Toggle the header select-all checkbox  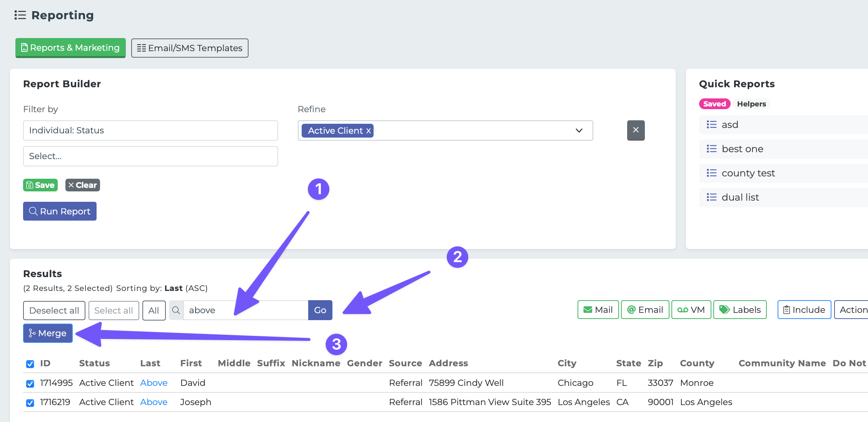click(x=30, y=364)
